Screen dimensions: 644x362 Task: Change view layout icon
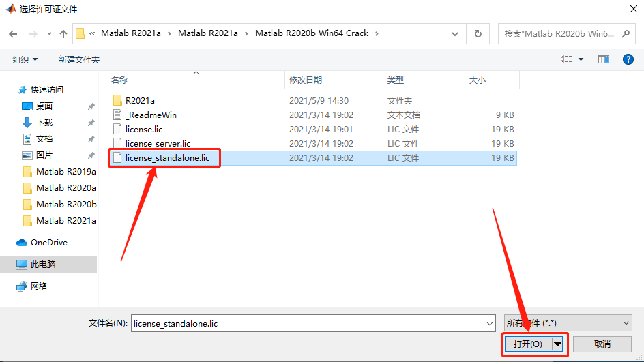pyautogui.click(x=566, y=59)
